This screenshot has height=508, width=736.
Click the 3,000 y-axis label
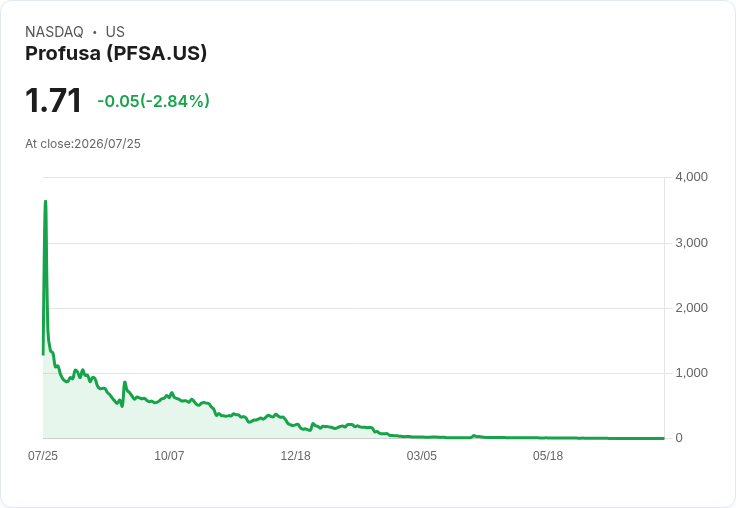coord(691,243)
